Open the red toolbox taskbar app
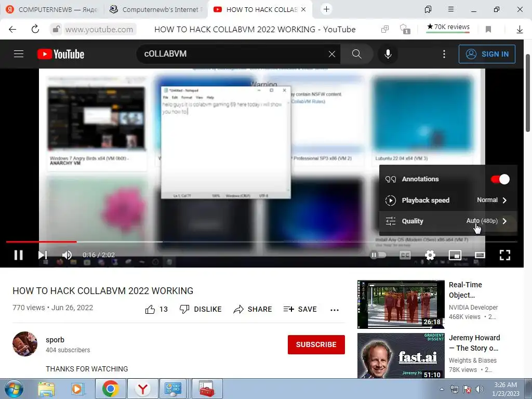This screenshot has width=532, height=399. 207,389
